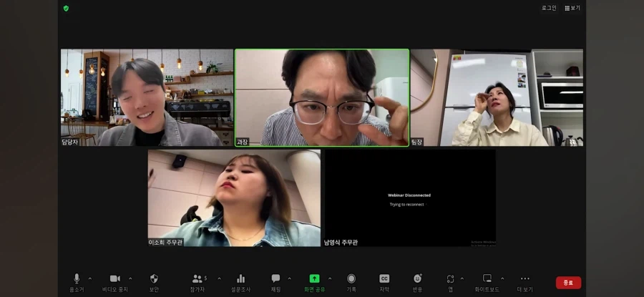
Task: Expand the chevron beside 참가자
Action: (x=219, y=278)
